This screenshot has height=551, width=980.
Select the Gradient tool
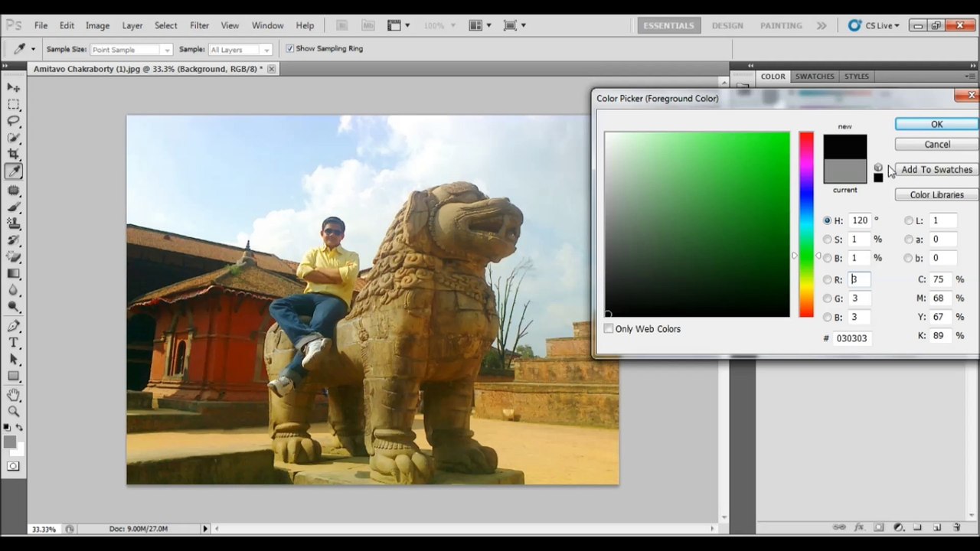coord(14,274)
